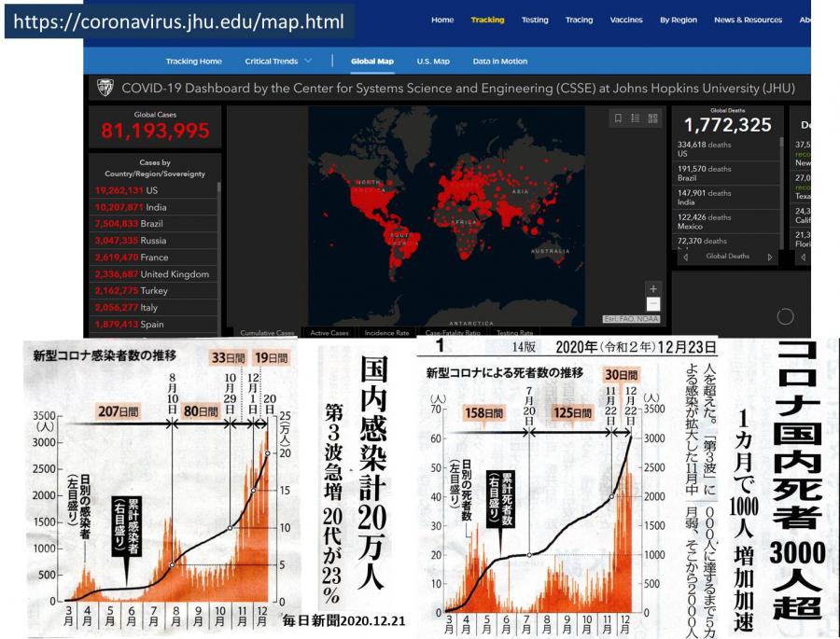
Task: Click the 191,570 deaths Brazil entry
Action: coord(726,173)
